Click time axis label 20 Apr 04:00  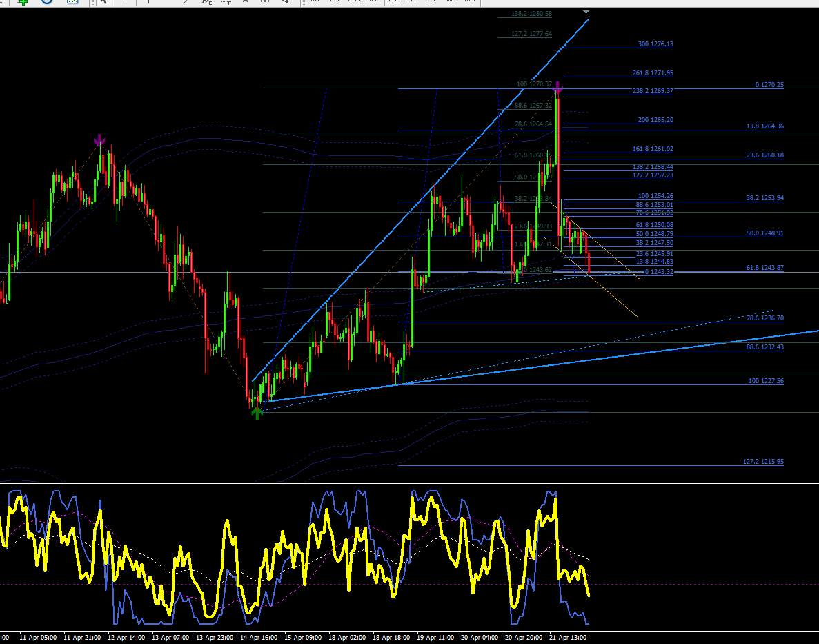480,638
